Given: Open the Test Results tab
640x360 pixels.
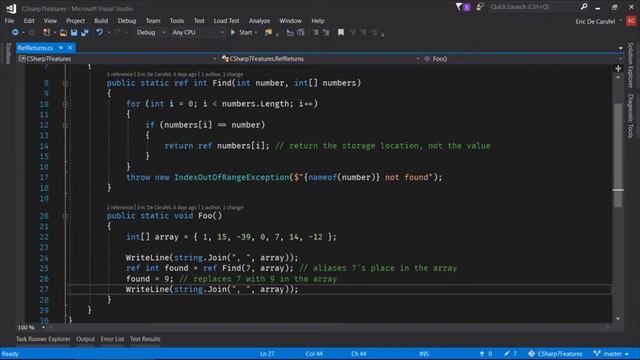Looking at the screenshot, I should (145, 339).
